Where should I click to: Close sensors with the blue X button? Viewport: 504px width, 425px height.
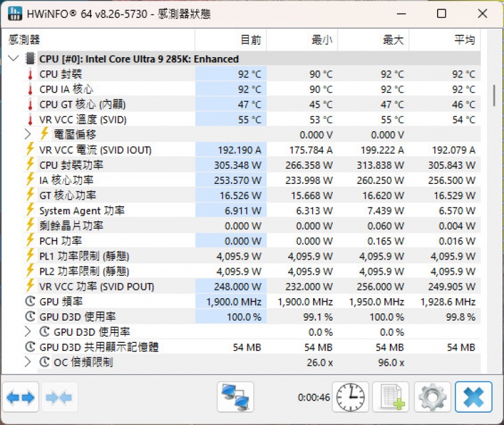473,397
